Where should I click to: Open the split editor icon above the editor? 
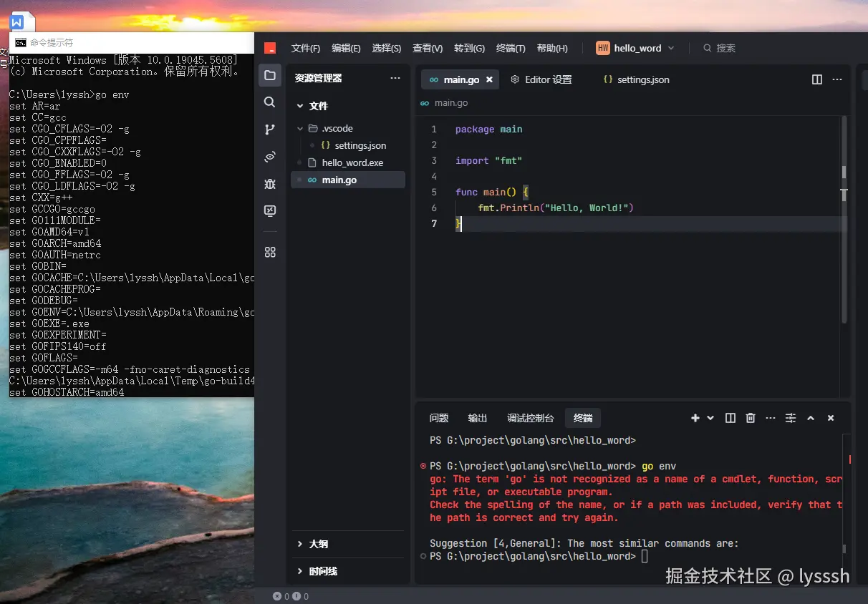(x=816, y=79)
